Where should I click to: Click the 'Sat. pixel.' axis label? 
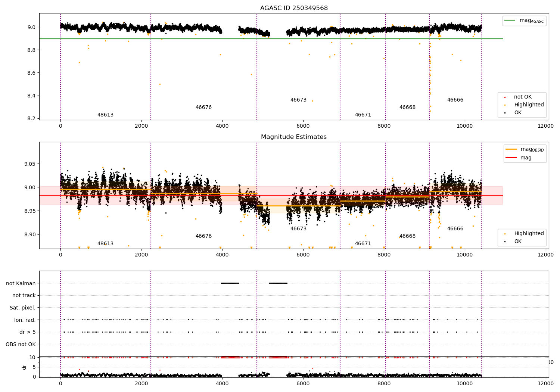(23, 308)
